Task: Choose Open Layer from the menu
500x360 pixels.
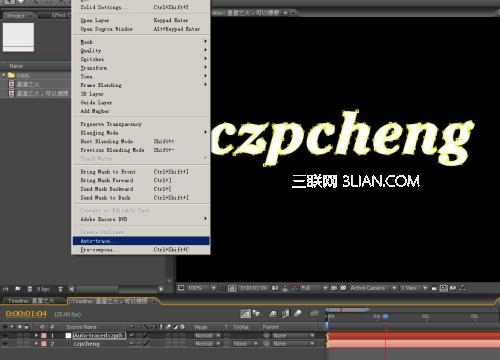Action: 141,20
